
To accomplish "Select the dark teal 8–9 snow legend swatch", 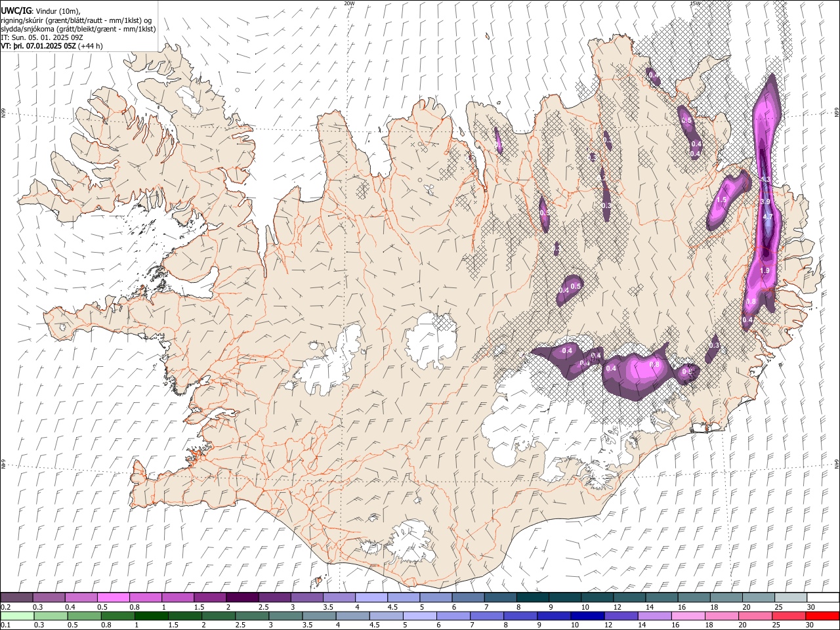I will [532, 597].
